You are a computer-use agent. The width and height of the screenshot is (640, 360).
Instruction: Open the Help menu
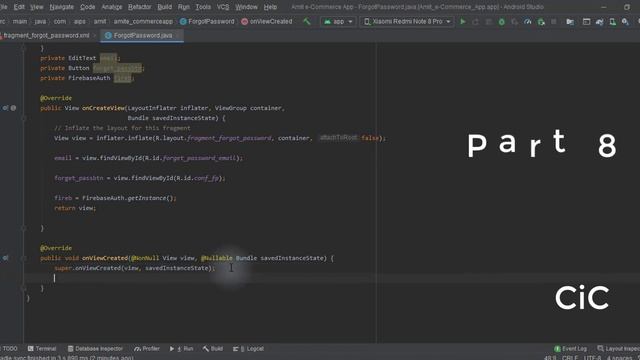click(x=270, y=7)
